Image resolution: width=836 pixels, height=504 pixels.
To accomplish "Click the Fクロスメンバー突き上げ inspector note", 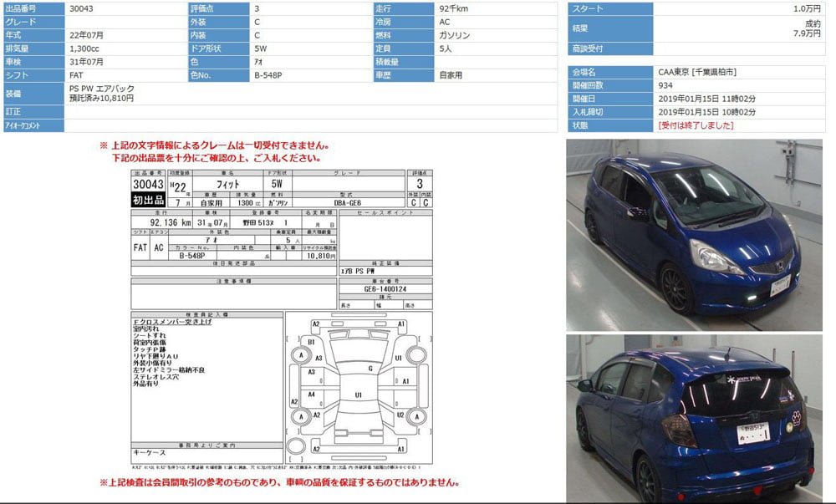I will (x=172, y=322).
